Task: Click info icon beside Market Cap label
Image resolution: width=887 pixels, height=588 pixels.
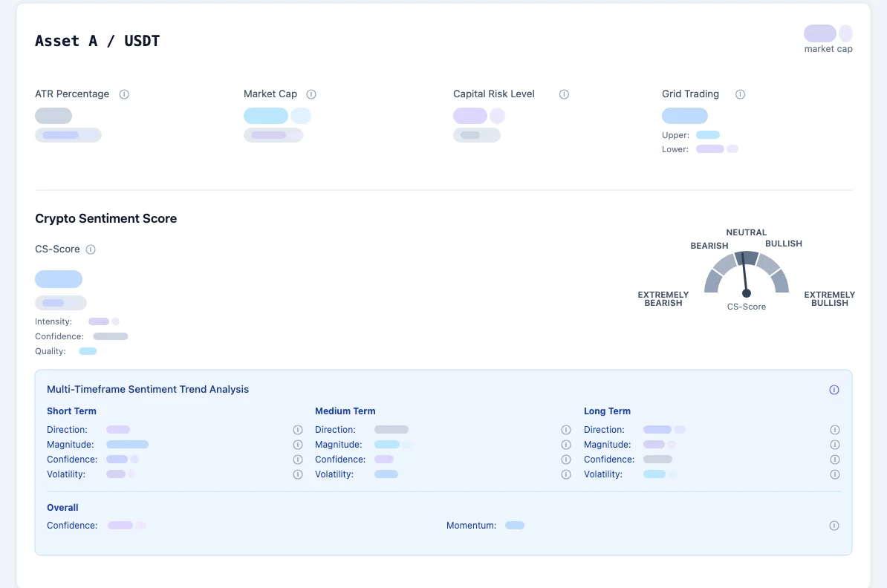Action: [x=311, y=94]
